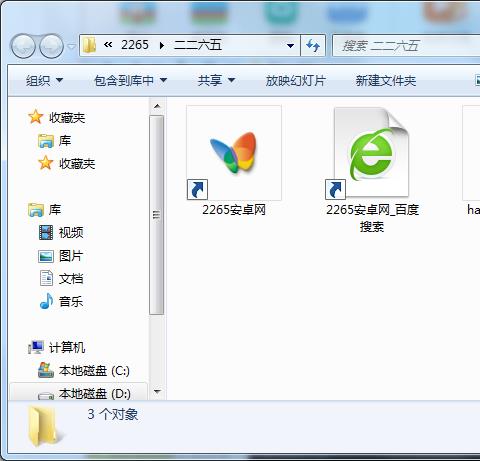Select 本地磁盘 (C:)

coord(94,370)
